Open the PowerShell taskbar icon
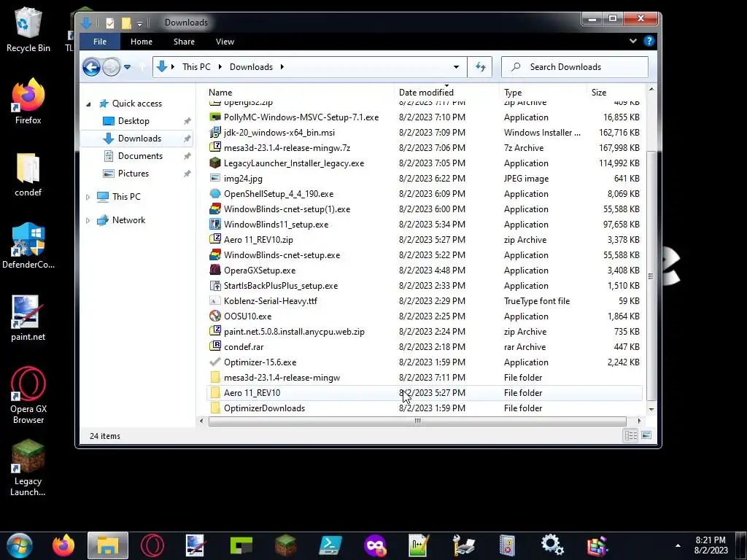747x560 pixels. (x=330, y=545)
